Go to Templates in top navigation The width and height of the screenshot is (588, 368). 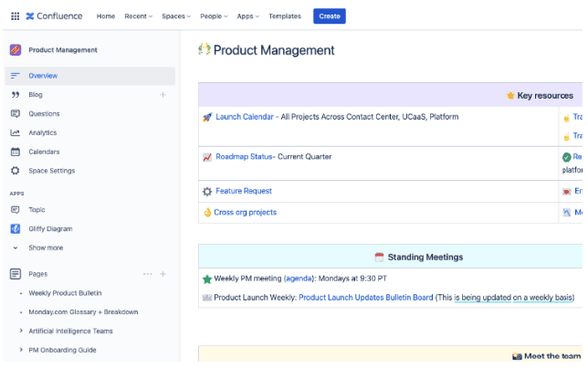(284, 16)
